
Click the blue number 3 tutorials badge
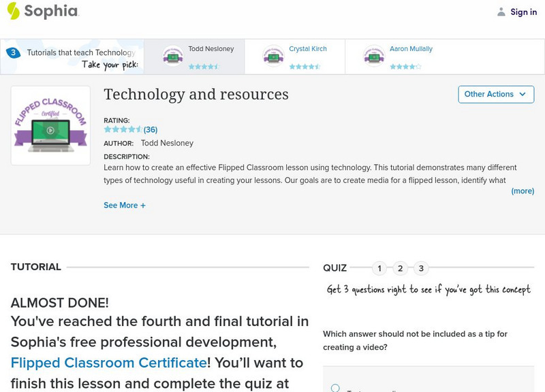point(13,53)
